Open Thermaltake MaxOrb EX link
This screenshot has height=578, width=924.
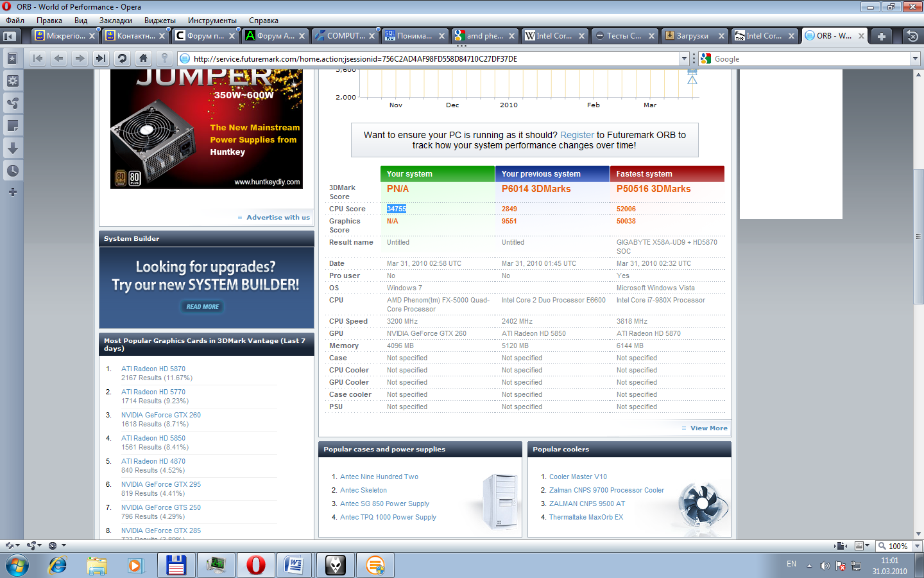click(x=586, y=517)
